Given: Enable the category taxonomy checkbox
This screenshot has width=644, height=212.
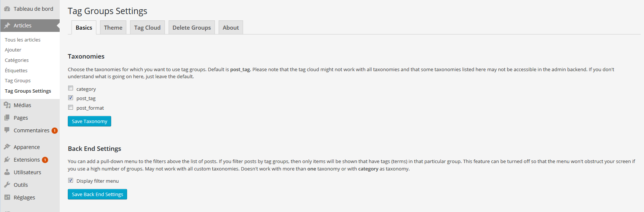Looking at the screenshot, I should click(70, 88).
